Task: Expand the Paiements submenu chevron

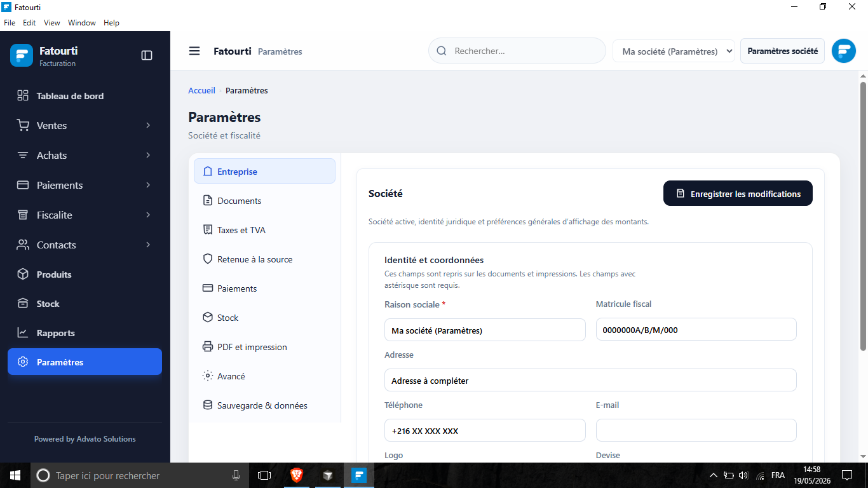Action: click(148, 185)
